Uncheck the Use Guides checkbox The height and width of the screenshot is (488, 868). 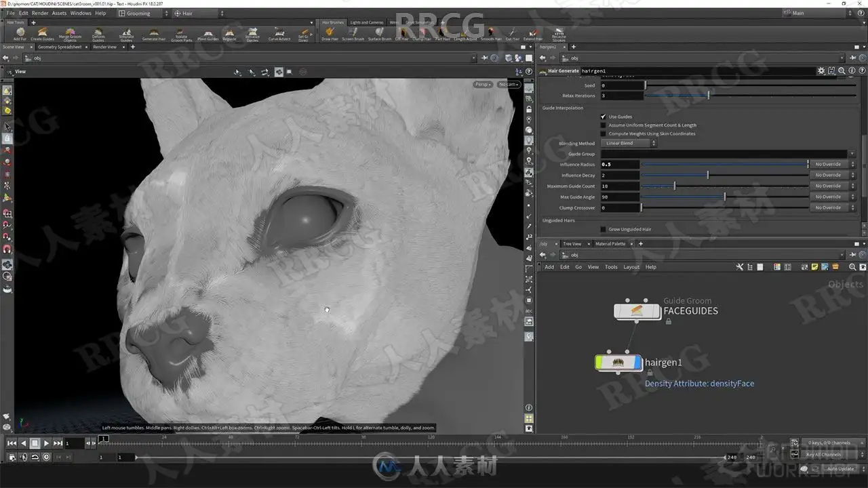coord(603,117)
